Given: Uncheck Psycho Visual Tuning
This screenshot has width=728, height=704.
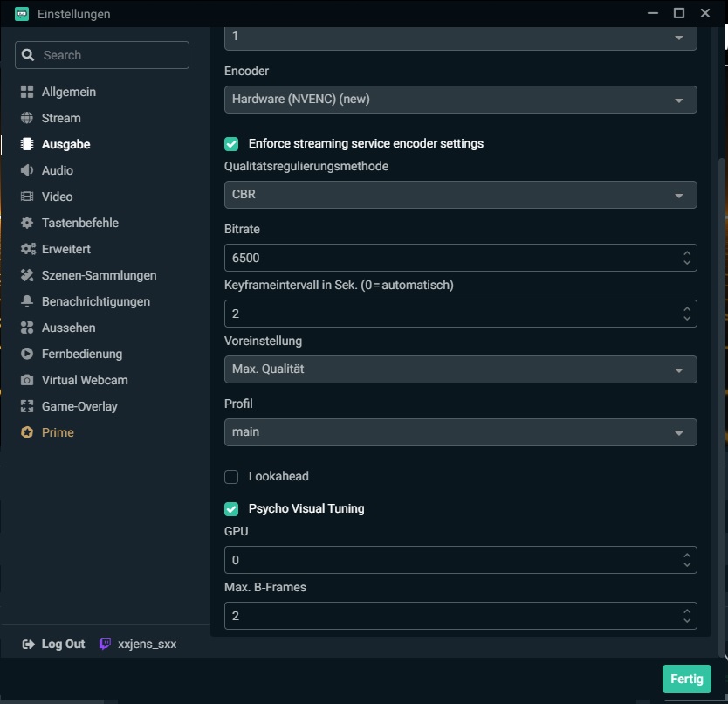Looking at the screenshot, I should [231, 508].
